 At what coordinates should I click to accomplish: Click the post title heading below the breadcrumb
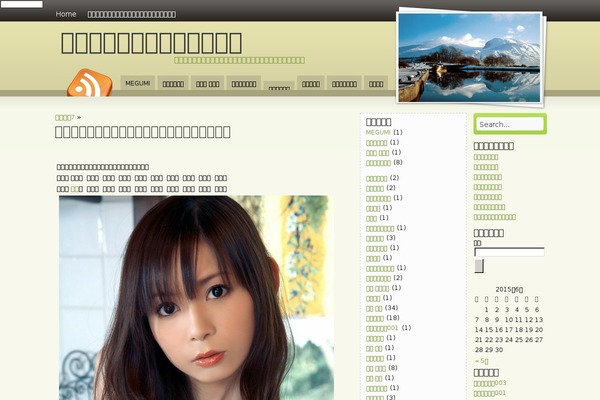[142, 132]
